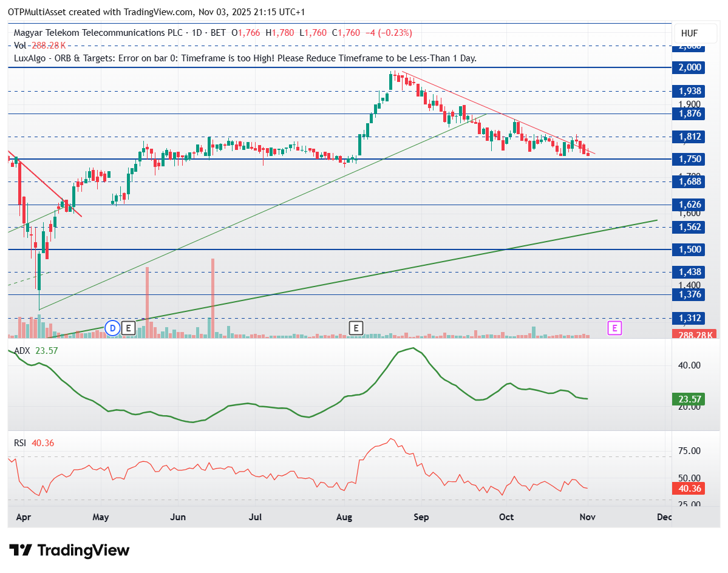Select the 1,750 price level label
Viewport: 728px width, 573px height.
click(689, 159)
